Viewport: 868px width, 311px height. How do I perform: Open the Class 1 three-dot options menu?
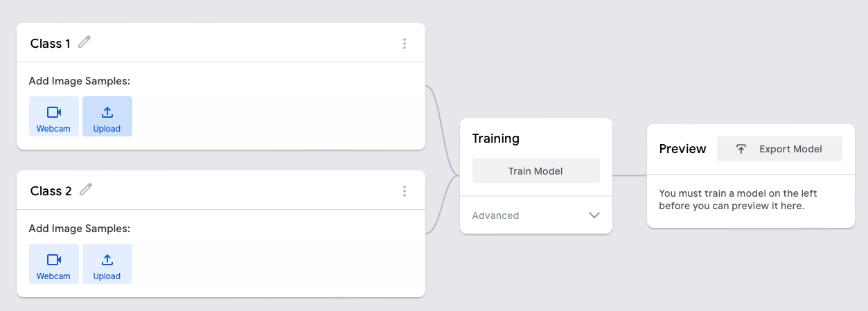click(405, 44)
